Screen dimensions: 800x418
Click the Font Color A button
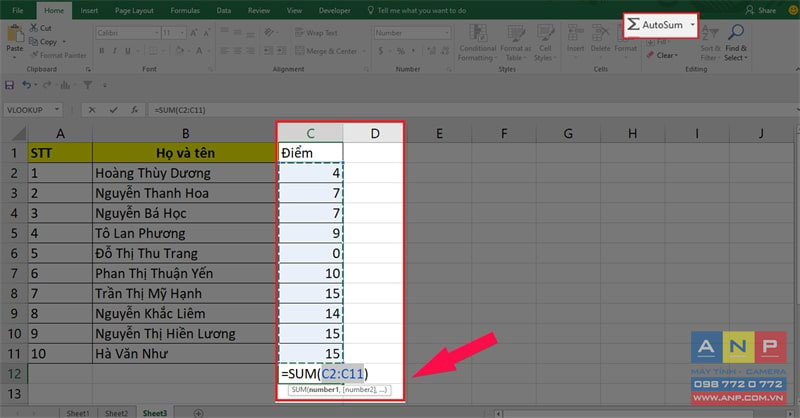click(x=199, y=51)
